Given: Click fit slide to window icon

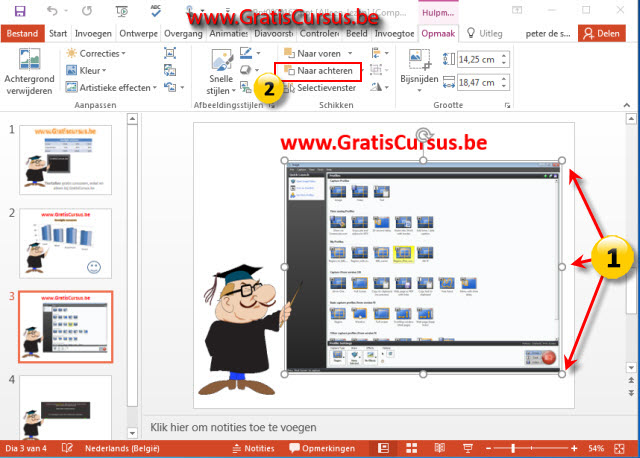Looking at the screenshot, I should click(619, 449).
